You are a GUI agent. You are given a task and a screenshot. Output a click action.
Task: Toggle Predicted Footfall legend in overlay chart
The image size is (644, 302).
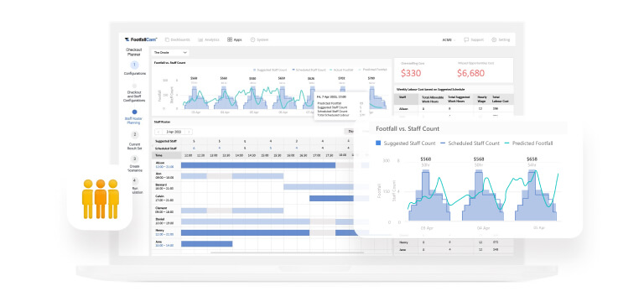point(528,143)
